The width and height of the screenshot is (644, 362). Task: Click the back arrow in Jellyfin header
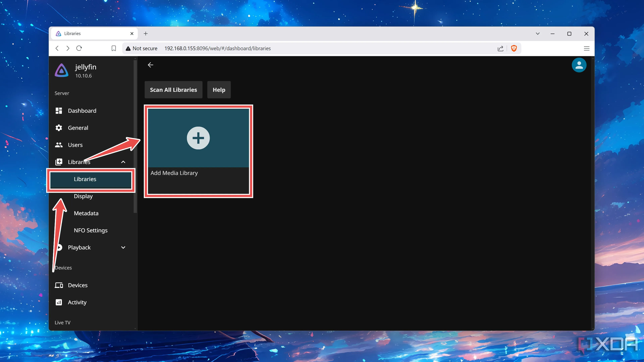[x=150, y=65]
